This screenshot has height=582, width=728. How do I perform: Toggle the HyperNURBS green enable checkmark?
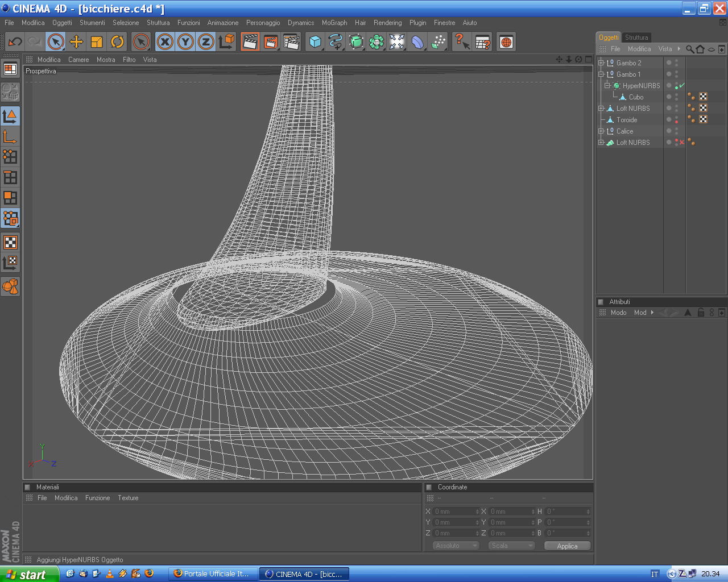[x=681, y=85]
